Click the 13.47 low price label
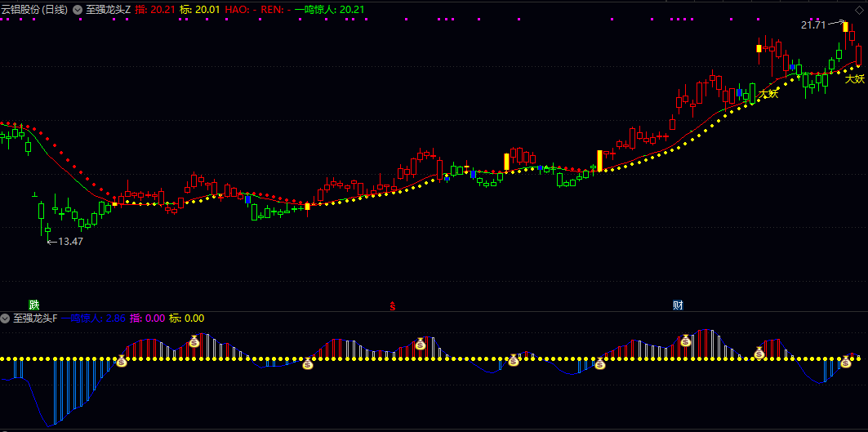The width and height of the screenshot is (868, 432). tap(70, 241)
